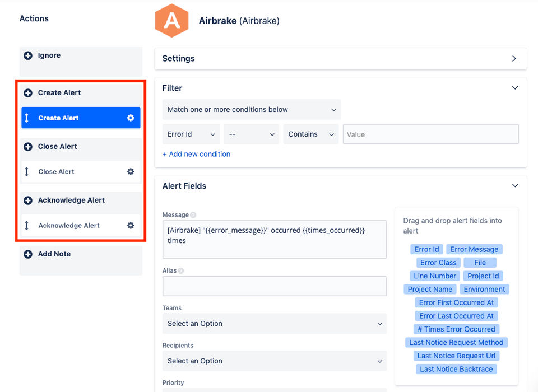Viewport: 538px width, 392px height.
Task: Click the orange Airbrake hexagon logo
Action: point(171,21)
